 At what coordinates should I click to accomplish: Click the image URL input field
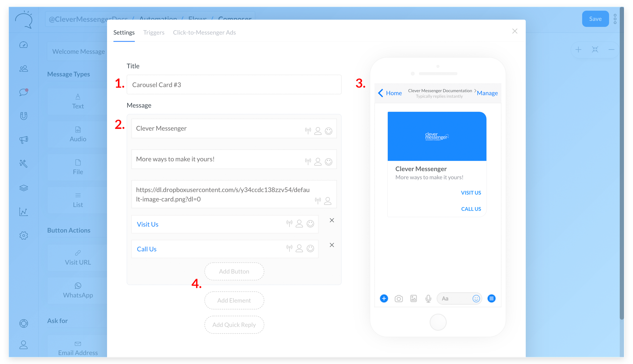click(234, 194)
